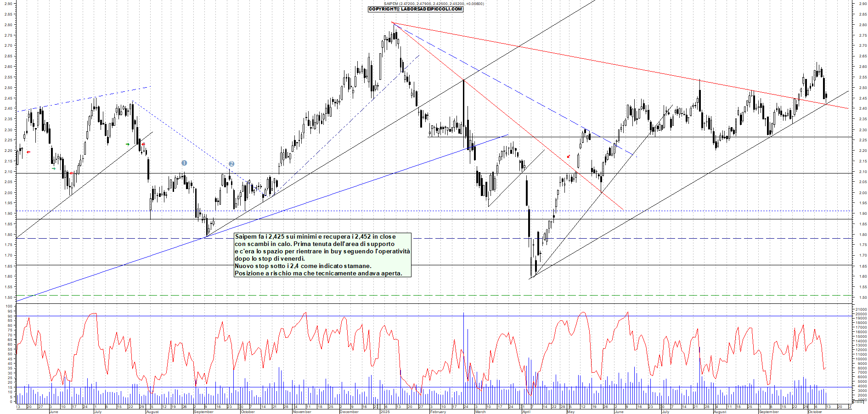
Task: Click the red arrow beside the first candles at 2.20
Action: point(28,152)
